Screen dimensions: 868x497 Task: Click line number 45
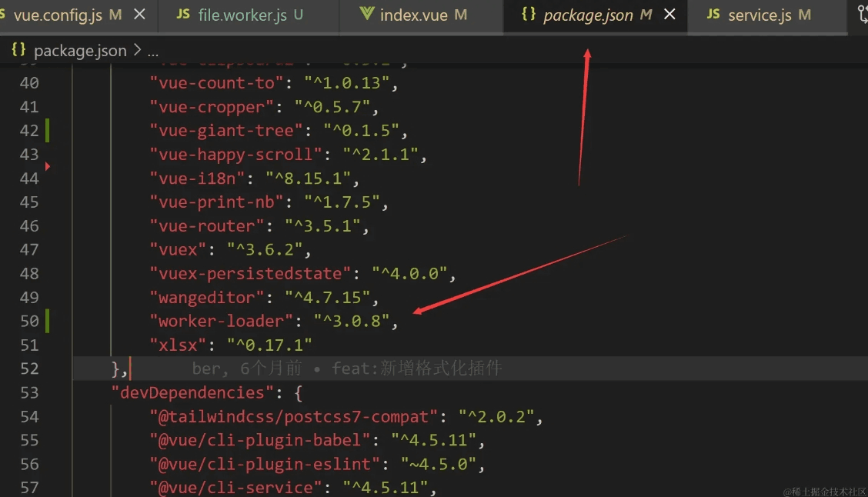tap(29, 202)
